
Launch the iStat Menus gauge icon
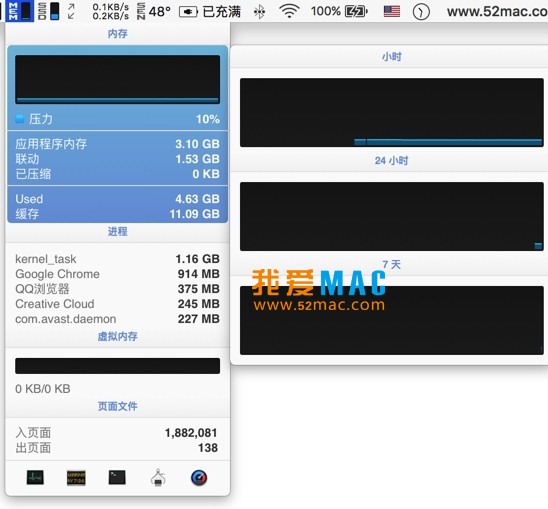pyautogui.click(x=199, y=478)
